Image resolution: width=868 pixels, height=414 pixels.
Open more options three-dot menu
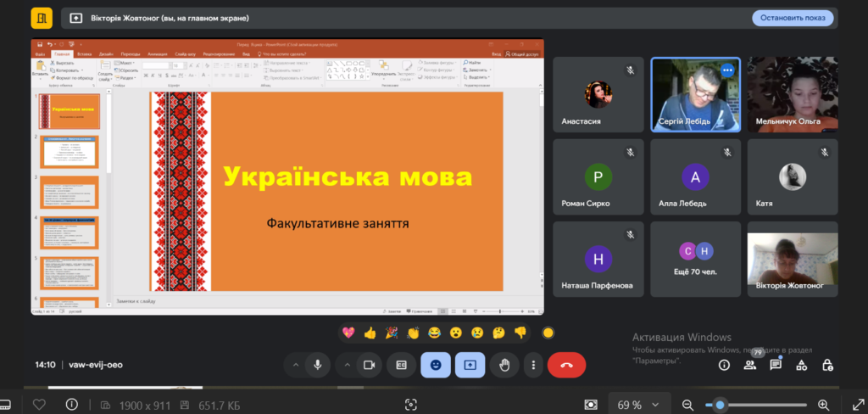(x=533, y=365)
